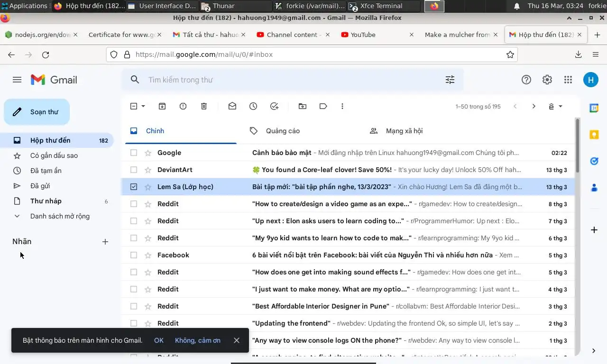Click OK on notification prompt
This screenshot has height=364, width=607.
(x=159, y=340)
